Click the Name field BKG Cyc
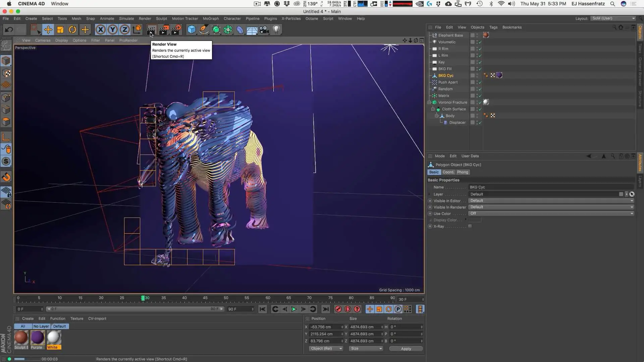Viewport: 644px width, 362px height. click(551, 187)
